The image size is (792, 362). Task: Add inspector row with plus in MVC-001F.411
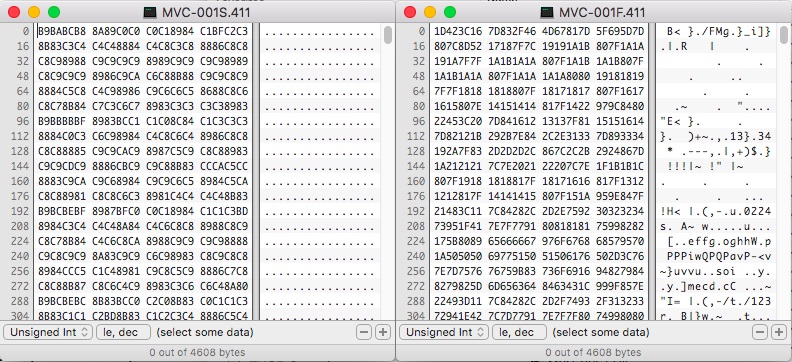tap(779, 332)
